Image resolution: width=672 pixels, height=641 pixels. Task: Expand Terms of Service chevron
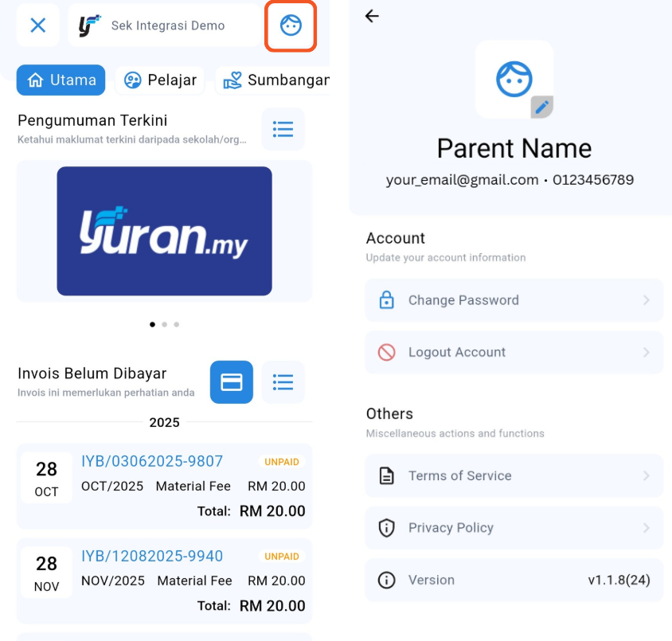pyautogui.click(x=647, y=475)
